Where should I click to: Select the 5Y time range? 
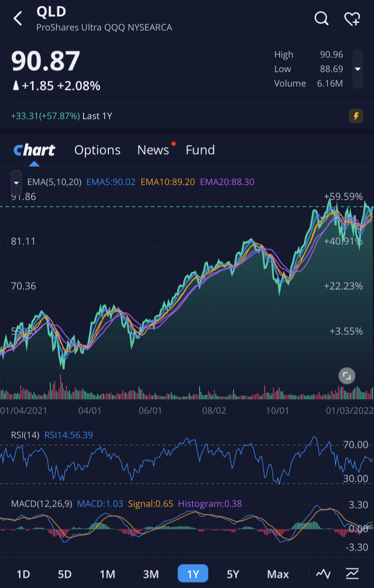233,574
